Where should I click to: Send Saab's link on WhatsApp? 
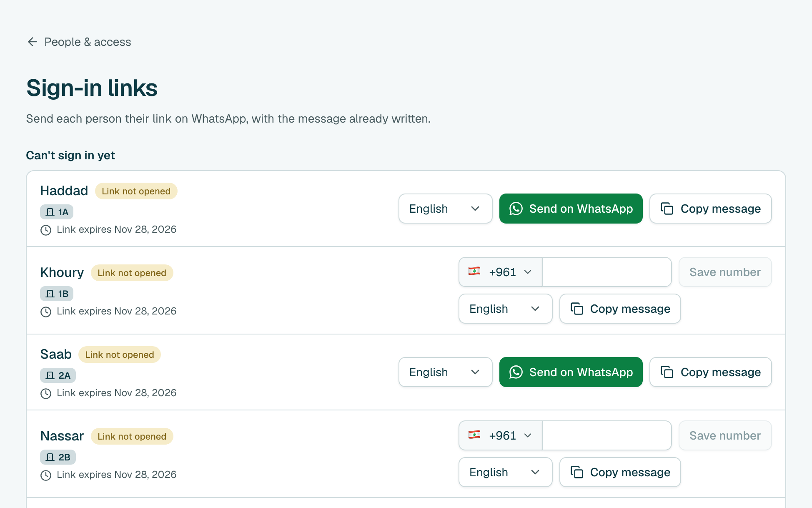coord(571,372)
